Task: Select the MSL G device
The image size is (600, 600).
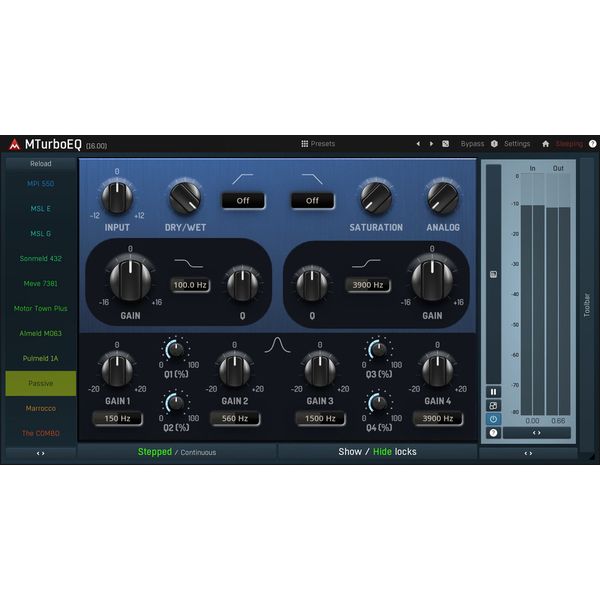Action: [41, 233]
